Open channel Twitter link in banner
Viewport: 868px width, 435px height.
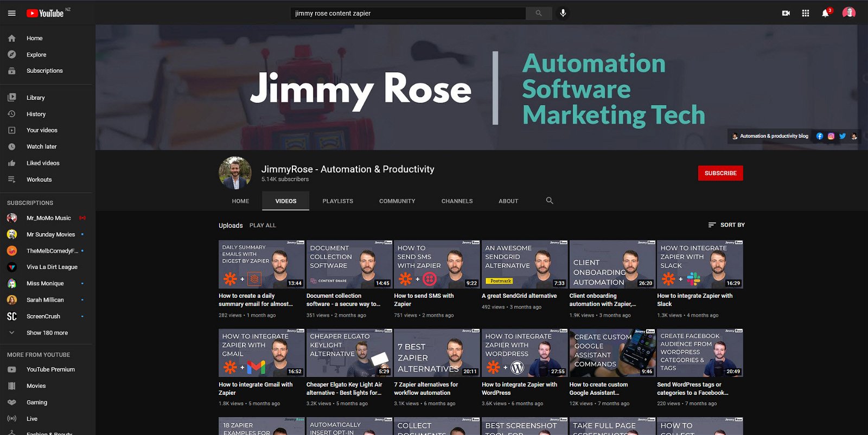tap(842, 136)
